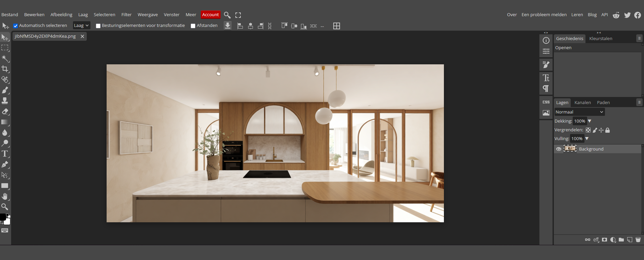Select the Crop tool
The image size is (644, 260).
[x=5, y=69]
